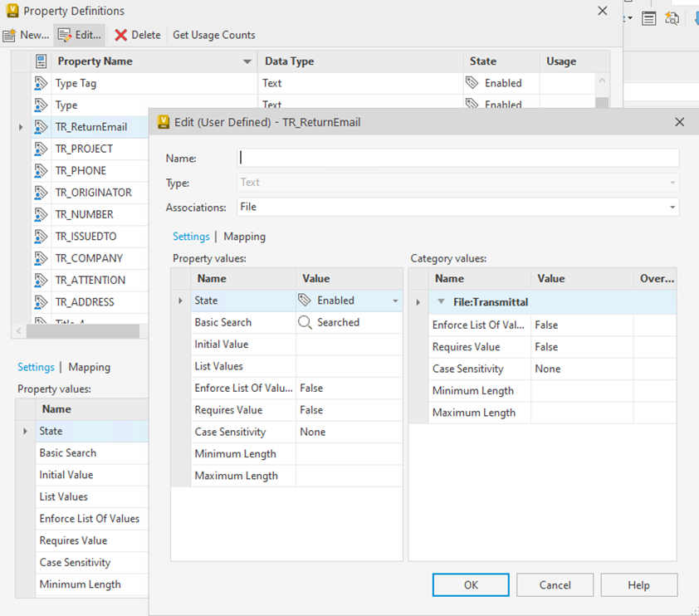Open the State Enabled dropdown arrow
This screenshot has height=616, width=699.
(x=395, y=301)
